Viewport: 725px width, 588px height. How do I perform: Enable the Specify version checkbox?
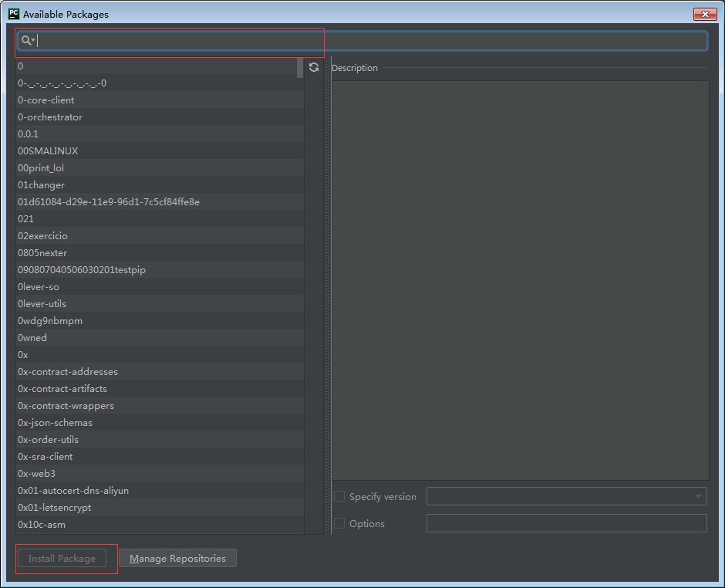pyautogui.click(x=339, y=496)
